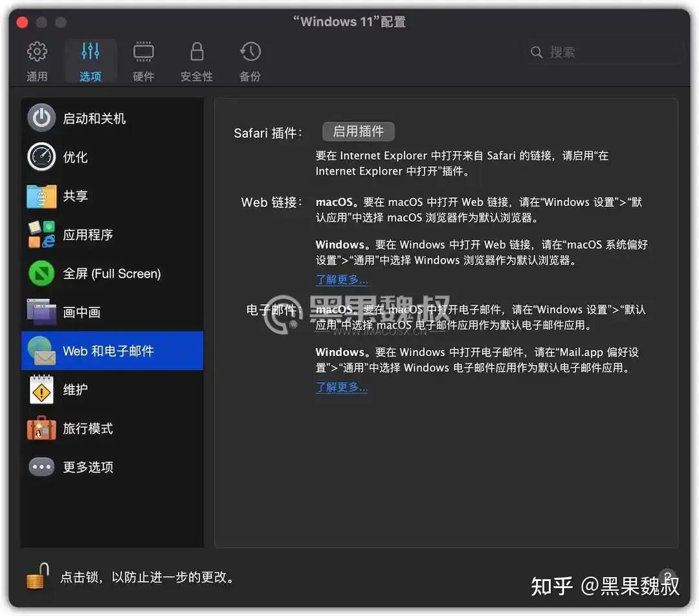Select Web 和电子邮件 label in sidebar

(x=108, y=351)
